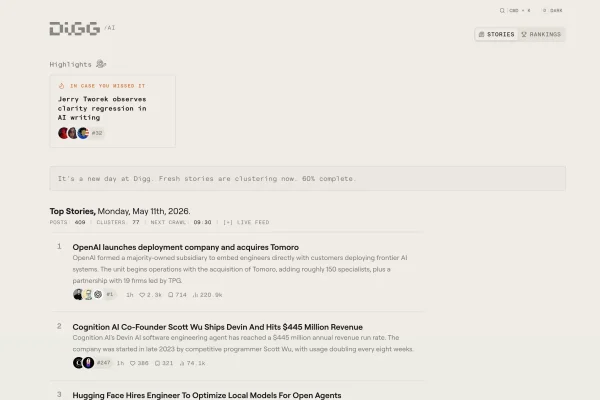Toggle Dark mode

point(553,10)
